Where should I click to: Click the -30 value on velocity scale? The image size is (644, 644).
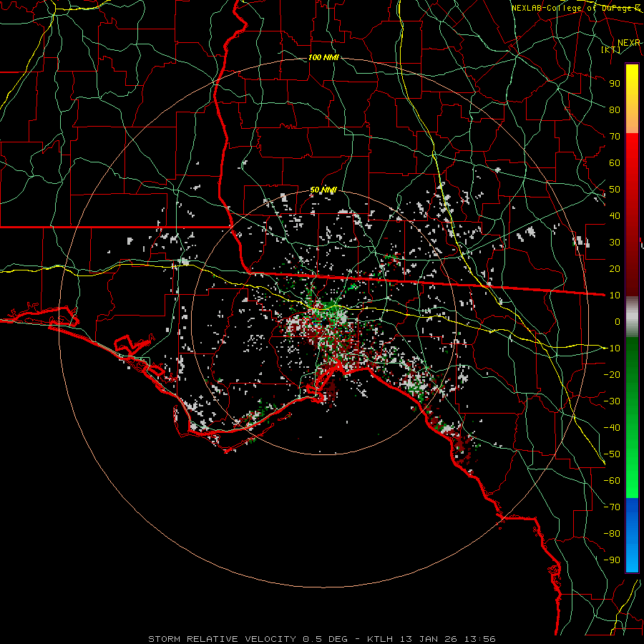coord(612,401)
